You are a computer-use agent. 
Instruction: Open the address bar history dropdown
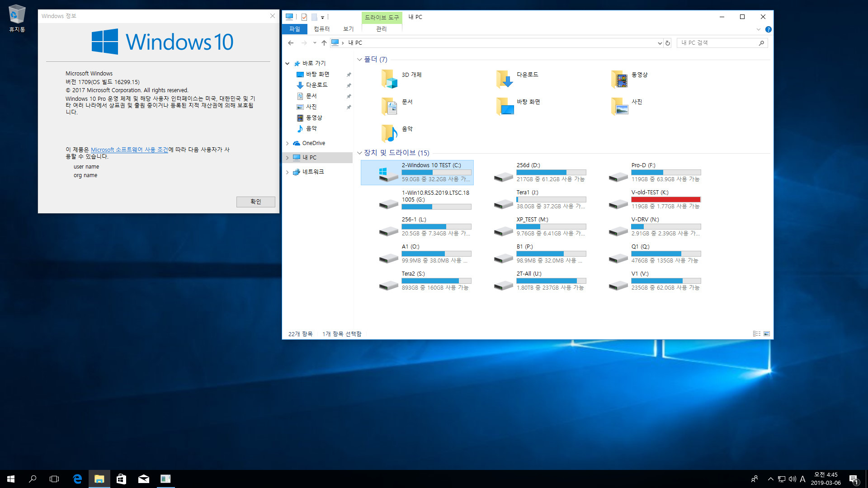coord(660,43)
